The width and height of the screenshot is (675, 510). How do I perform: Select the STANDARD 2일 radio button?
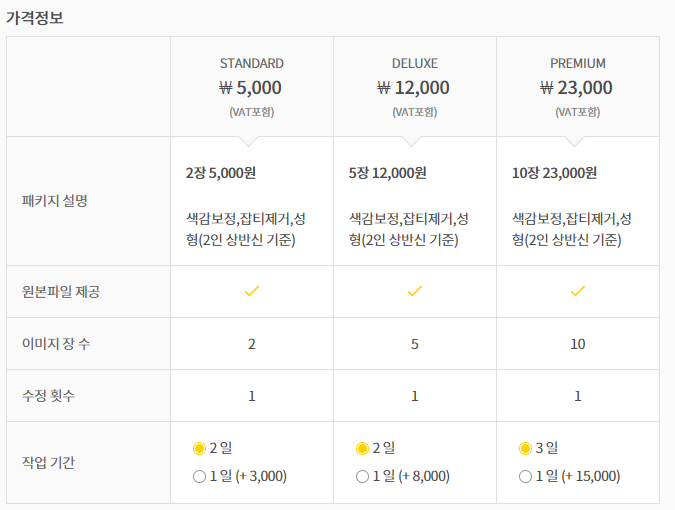coord(199,448)
